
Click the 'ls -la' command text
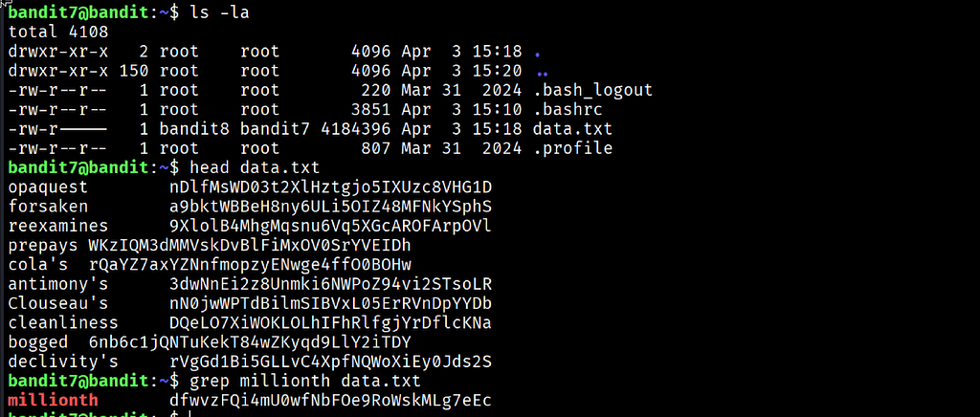(219, 12)
